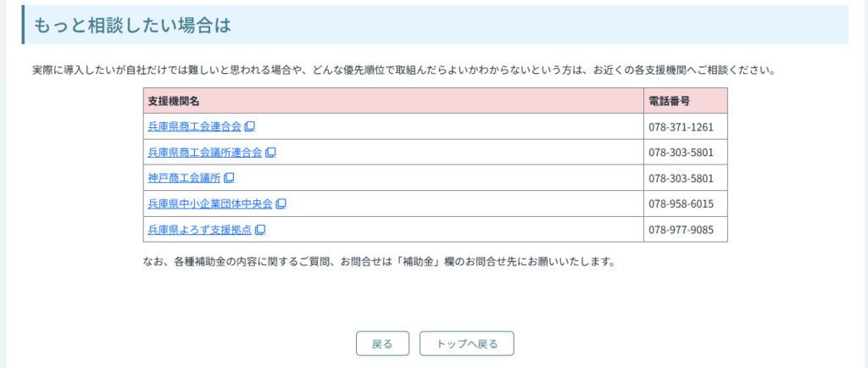Click the external-link icon beside 兵庫県商工会連合会
The height and width of the screenshot is (368, 868).
coord(250,127)
